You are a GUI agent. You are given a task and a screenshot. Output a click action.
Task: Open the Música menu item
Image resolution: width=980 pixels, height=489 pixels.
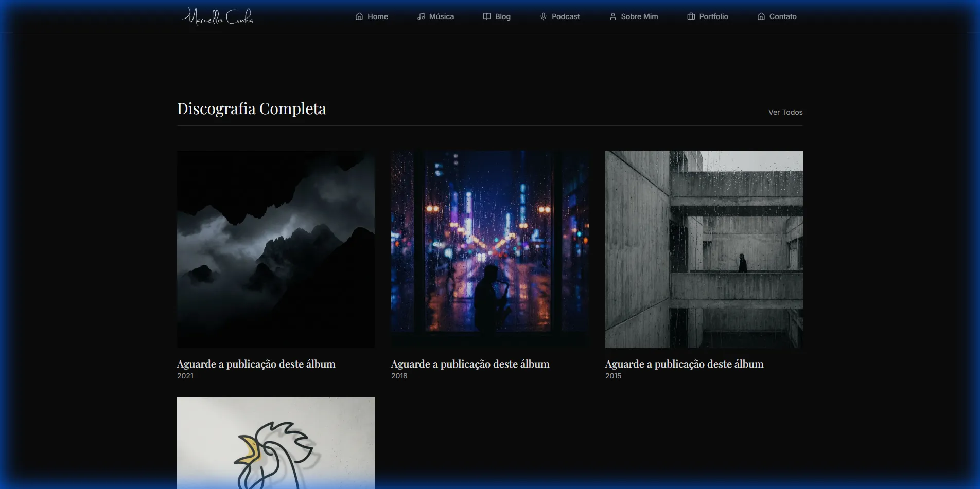(442, 16)
